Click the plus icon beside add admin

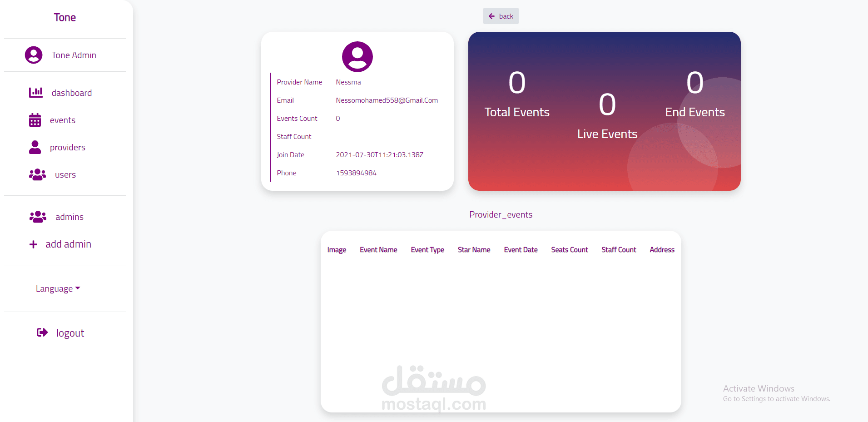[x=33, y=244]
